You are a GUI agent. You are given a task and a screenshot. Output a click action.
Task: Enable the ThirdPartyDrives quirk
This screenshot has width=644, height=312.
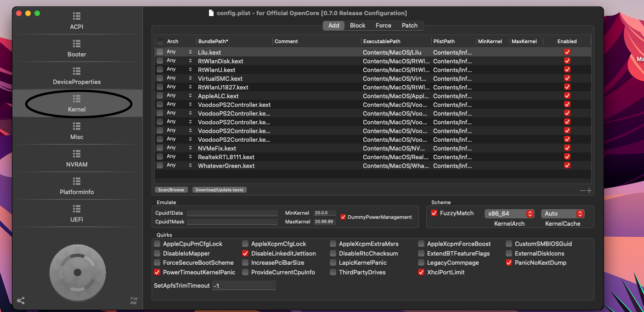(x=333, y=272)
